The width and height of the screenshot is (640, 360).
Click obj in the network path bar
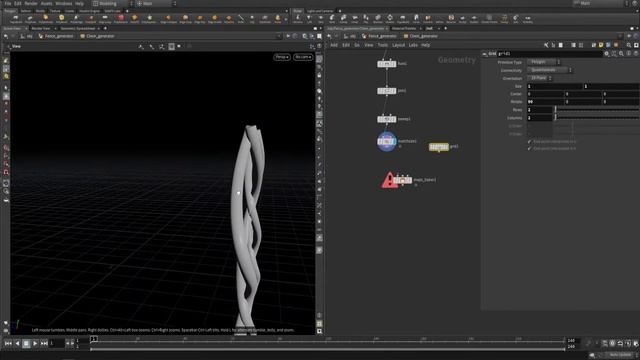pos(350,36)
